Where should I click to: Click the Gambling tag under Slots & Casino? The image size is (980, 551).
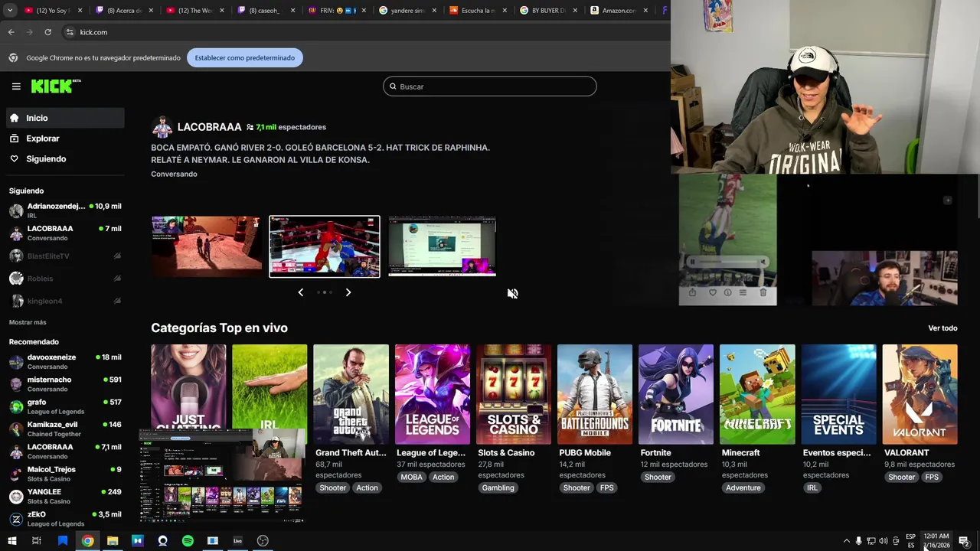(x=498, y=487)
